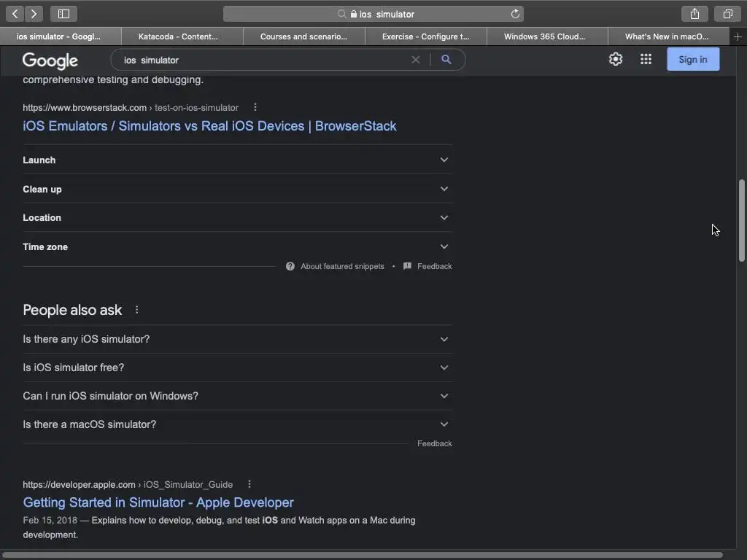Image resolution: width=747 pixels, height=560 pixels.
Task: Click About featured snippets link
Action: point(342,266)
